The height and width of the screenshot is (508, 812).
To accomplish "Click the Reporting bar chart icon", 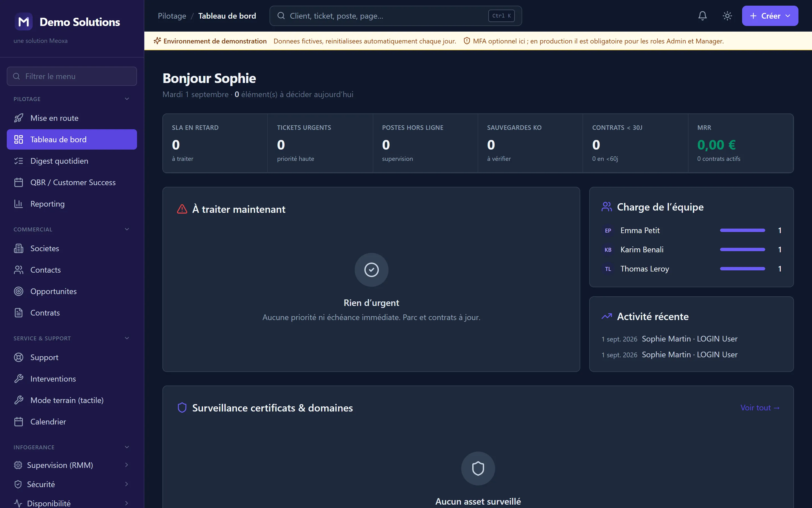I will click(x=19, y=204).
